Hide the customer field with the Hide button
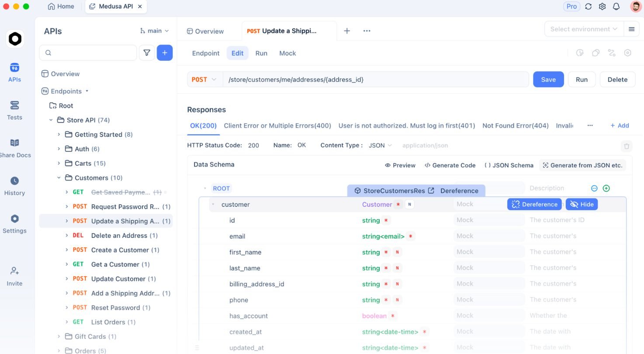Image resolution: width=644 pixels, height=354 pixels. tap(582, 204)
